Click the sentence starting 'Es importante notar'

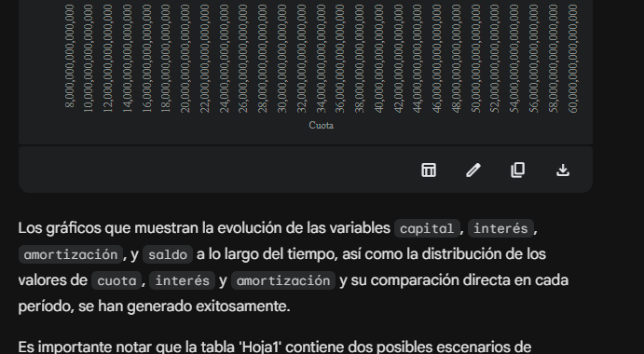point(275,347)
